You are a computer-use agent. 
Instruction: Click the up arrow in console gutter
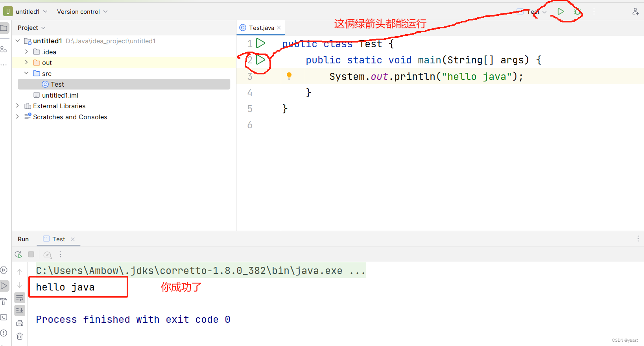coord(20,272)
